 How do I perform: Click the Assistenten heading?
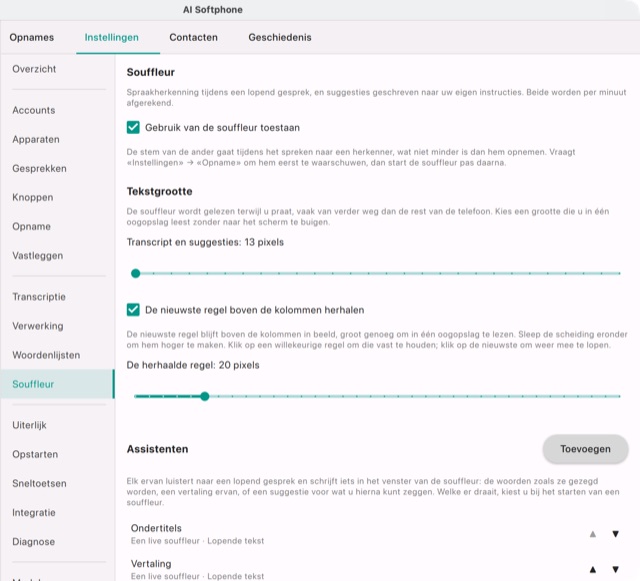158,449
